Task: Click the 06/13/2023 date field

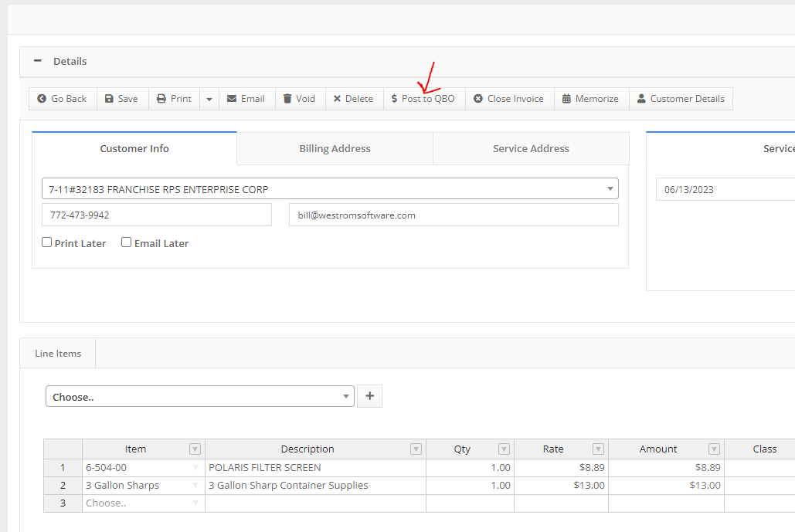Action: pos(725,189)
